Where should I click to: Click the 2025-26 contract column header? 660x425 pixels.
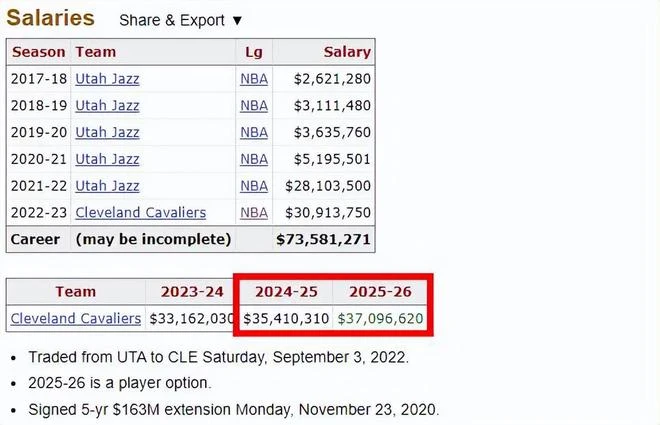tap(381, 292)
